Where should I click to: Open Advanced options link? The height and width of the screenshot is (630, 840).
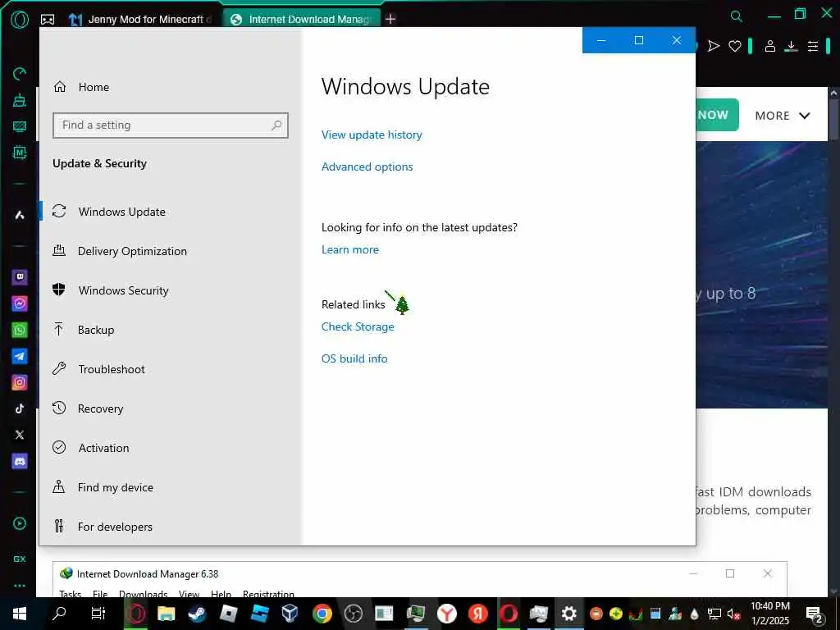(x=367, y=167)
